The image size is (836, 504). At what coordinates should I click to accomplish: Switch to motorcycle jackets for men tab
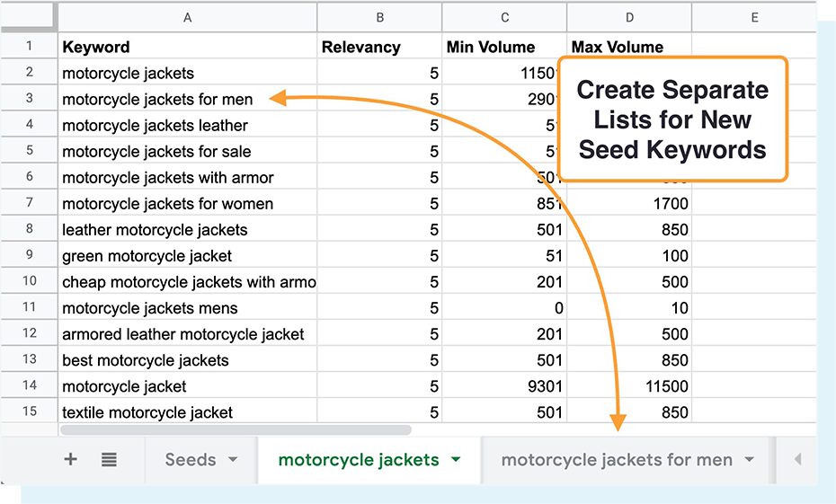616,460
